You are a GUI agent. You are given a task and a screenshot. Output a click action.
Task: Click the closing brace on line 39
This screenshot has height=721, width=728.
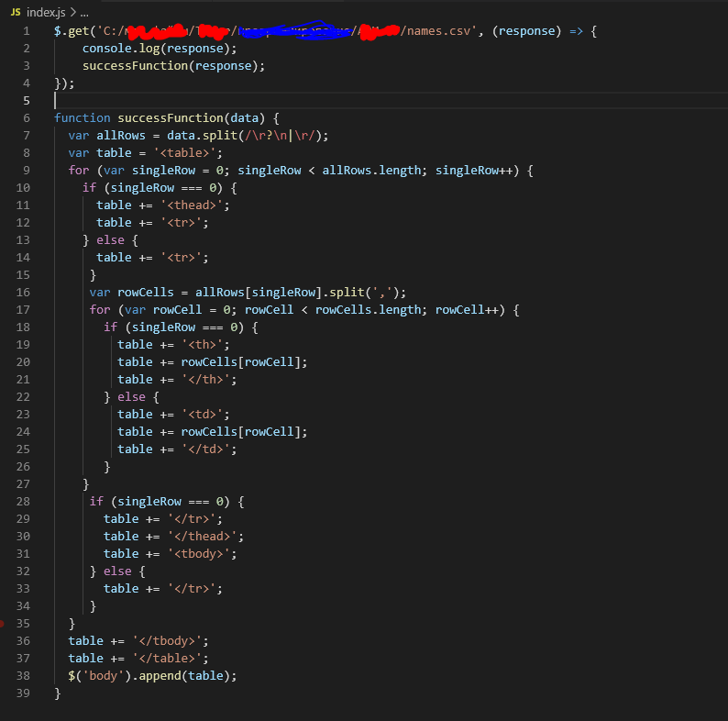(x=58, y=693)
